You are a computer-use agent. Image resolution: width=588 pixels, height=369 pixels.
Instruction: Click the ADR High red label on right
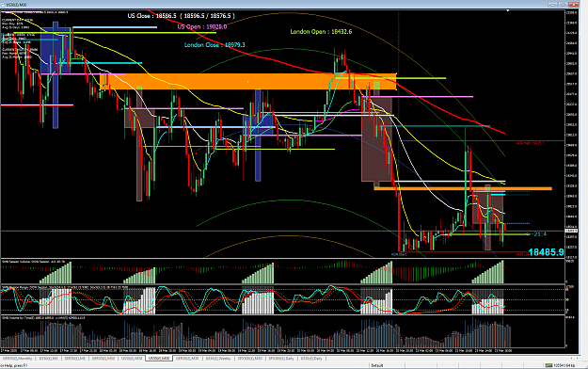[530, 143]
